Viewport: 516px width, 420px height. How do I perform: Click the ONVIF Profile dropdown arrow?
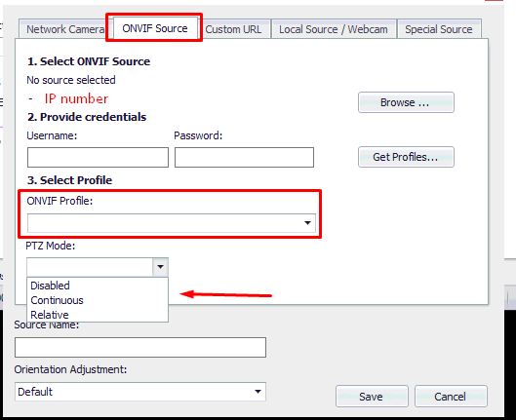307,223
